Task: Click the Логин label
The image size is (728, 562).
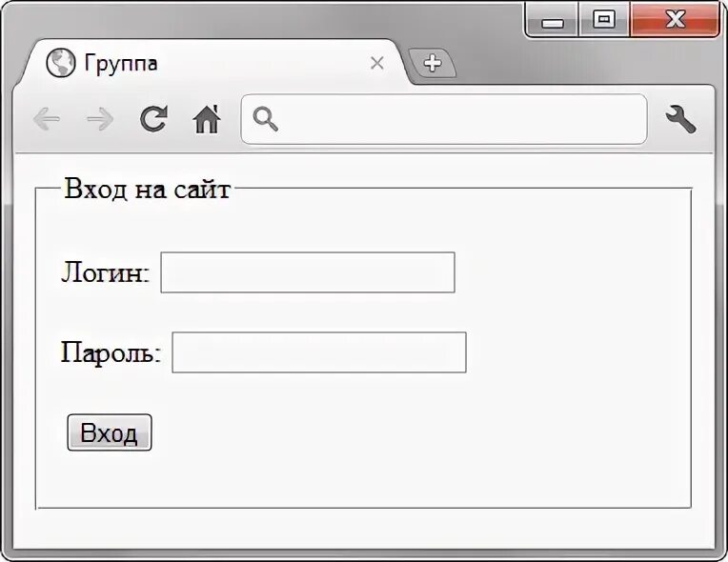Action: point(106,273)
